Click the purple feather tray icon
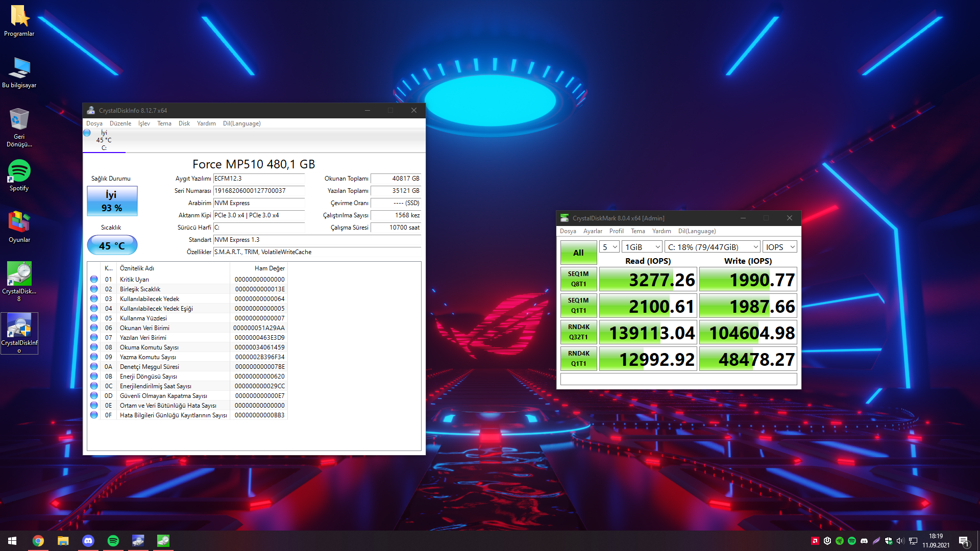Screen dimensions: 980x551 (x=876, y=541)
